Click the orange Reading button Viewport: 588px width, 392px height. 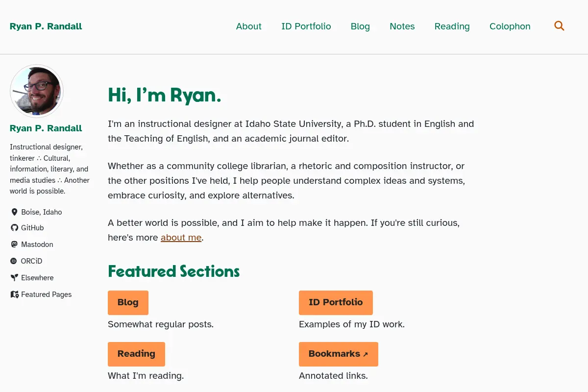coord(136,354)
